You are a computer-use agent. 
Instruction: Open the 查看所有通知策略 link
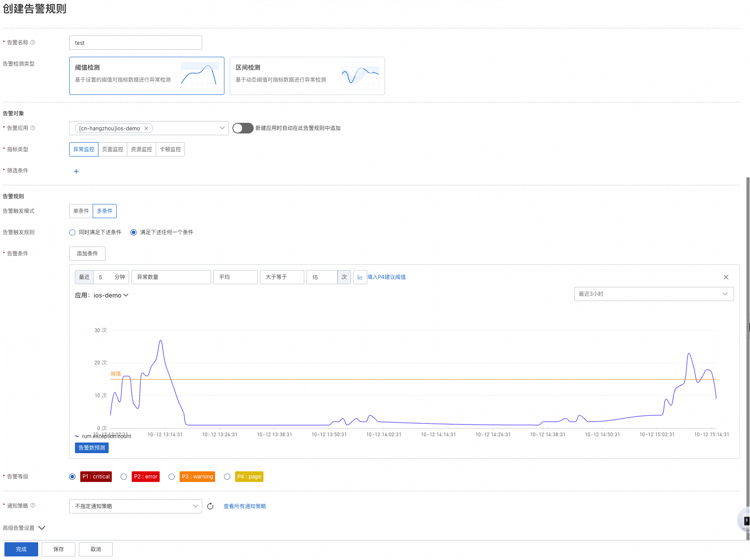[x=245, y=506]
